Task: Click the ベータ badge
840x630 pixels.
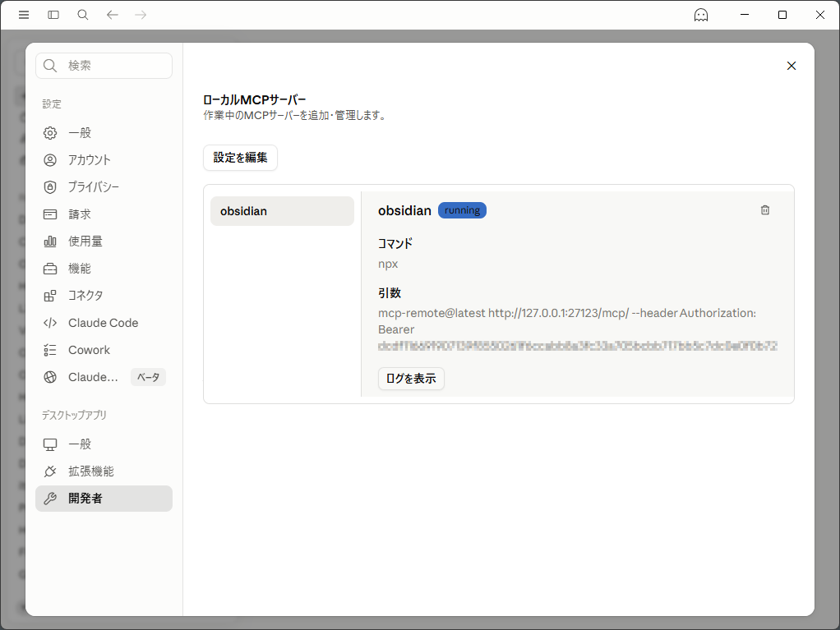Action: click(149, 377)
